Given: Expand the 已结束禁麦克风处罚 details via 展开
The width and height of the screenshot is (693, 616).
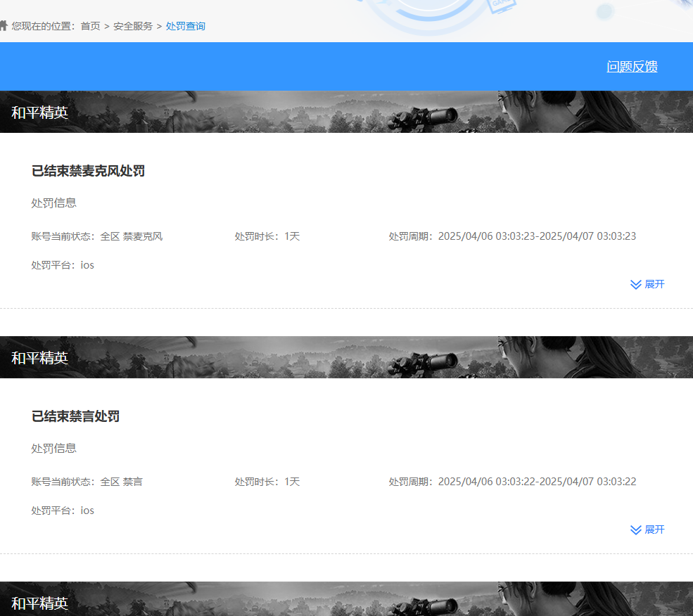Looking at the screenshot, I should pyautogui.click(x=654, y=284).
